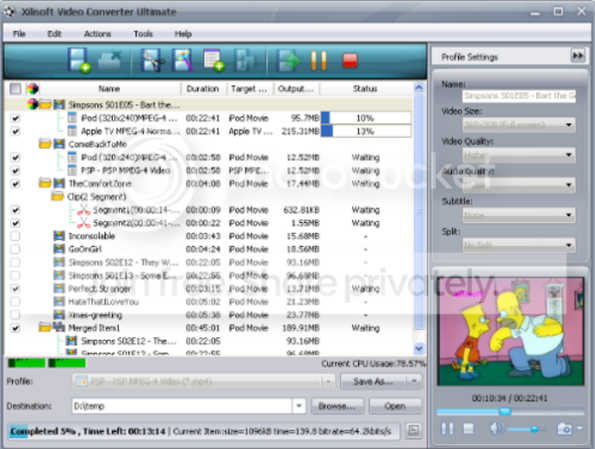
Task: Open the Video Quality dropdown
Action: [519, 155]
